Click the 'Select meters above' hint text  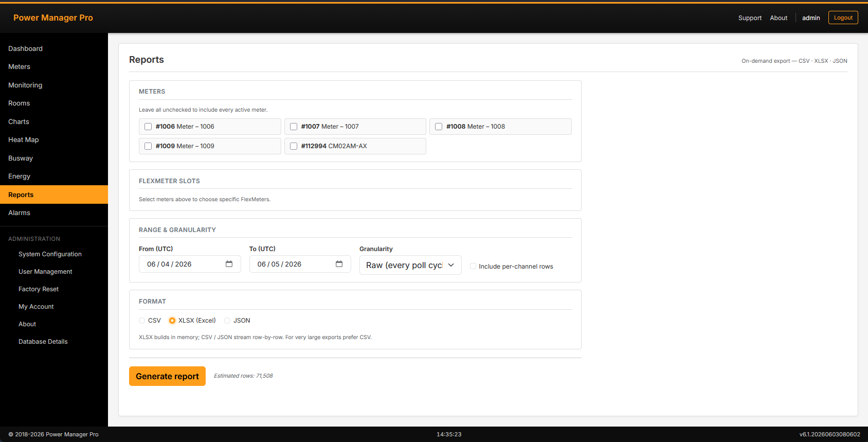pyautogui.click(x=205, y=199)
